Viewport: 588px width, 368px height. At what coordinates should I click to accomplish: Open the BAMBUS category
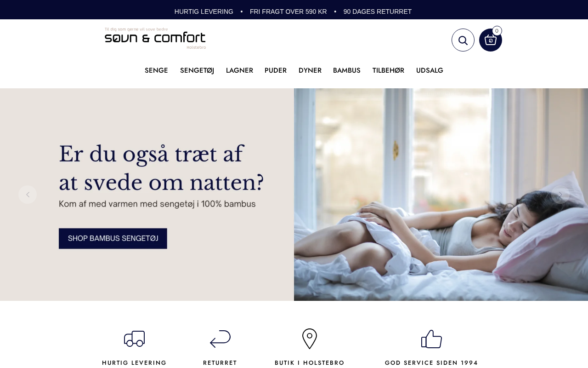pyautogui.click(x=347, y=70)
